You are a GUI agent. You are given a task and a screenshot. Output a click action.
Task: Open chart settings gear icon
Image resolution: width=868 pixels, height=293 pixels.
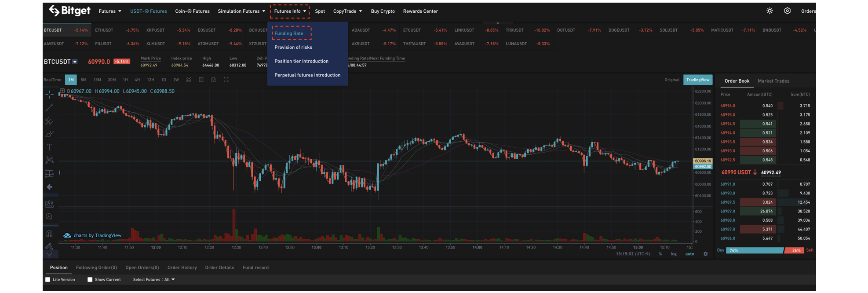click(x=705, y=254)
